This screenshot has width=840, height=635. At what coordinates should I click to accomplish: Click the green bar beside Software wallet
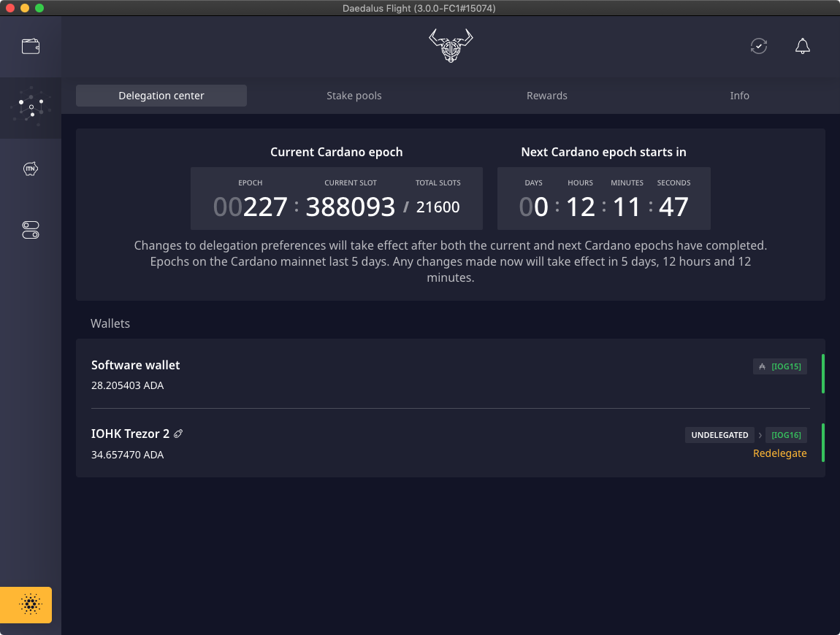coord(823,374)
